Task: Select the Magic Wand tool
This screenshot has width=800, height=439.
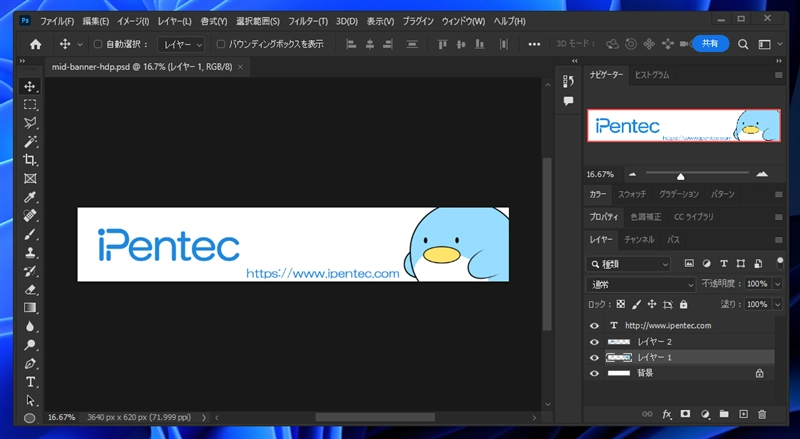Action: 30,142
